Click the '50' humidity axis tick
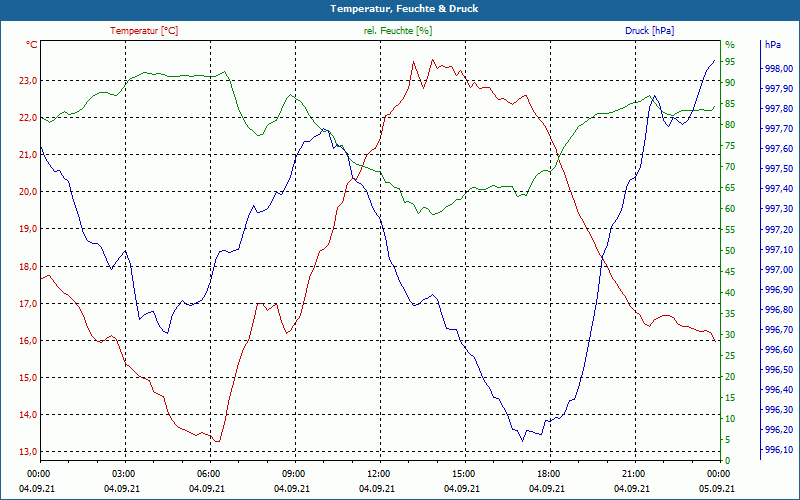 point(730,251)
